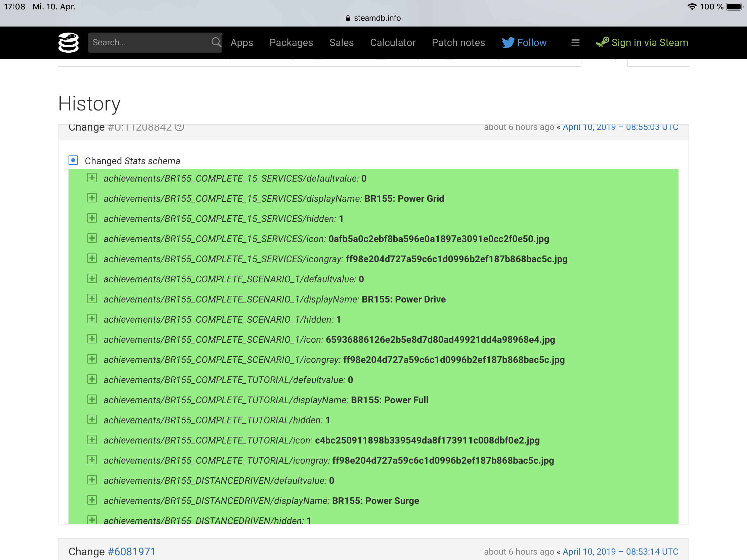Expand COMPLETE_15_SERVICES defaultvalue plus box

92,178
